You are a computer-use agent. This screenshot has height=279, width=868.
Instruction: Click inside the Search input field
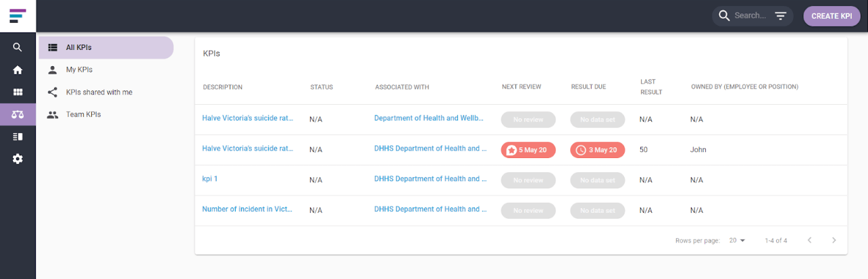(750, 16)
